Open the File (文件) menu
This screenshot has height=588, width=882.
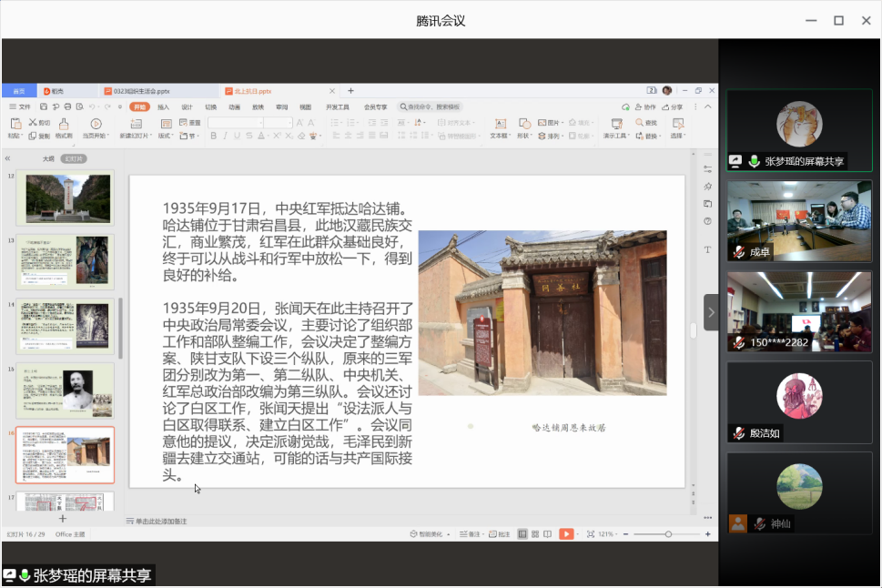[x=20, y=106]
